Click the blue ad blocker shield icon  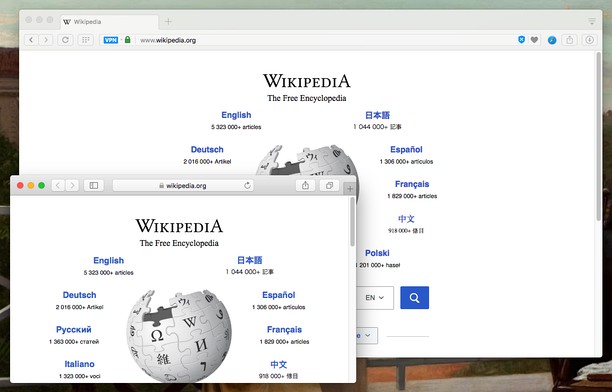[521, 40]
